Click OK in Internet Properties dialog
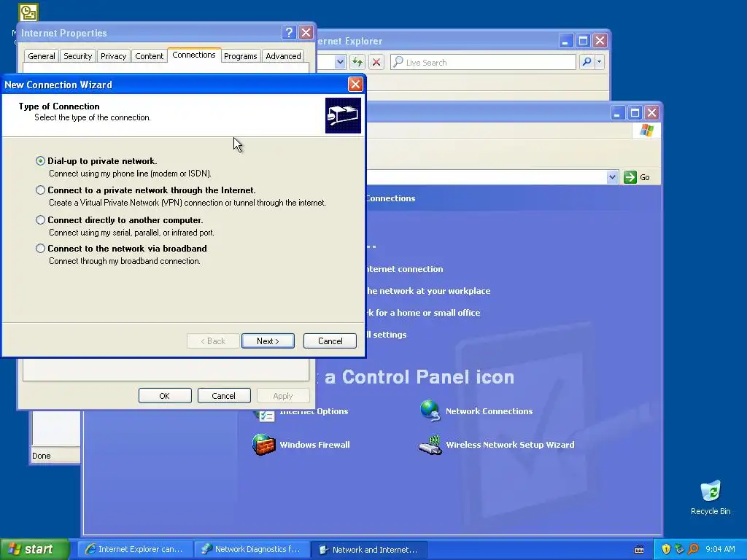 pos(165,396)
